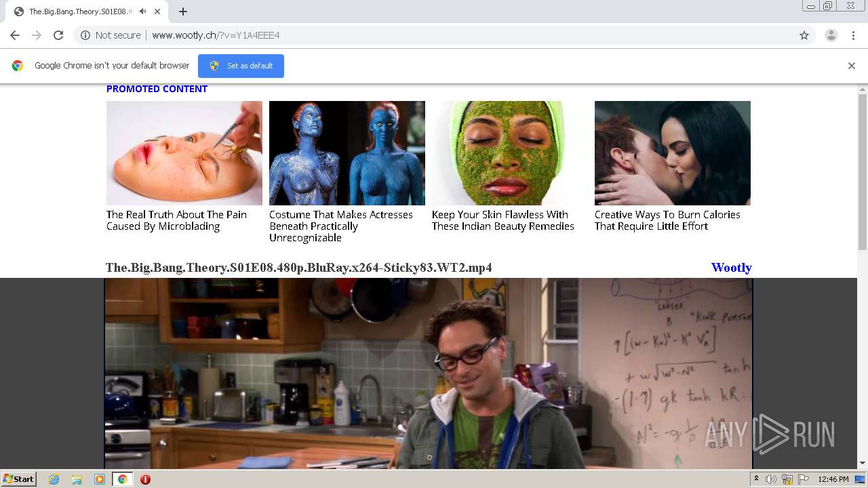
Task: Click the Chrome taskbar icon
Action: (122, 479)
